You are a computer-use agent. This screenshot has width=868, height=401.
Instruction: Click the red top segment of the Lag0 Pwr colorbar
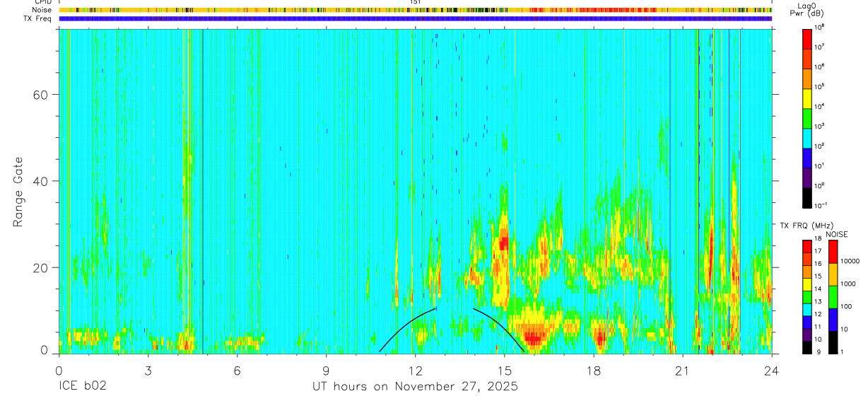click(807, 37)
